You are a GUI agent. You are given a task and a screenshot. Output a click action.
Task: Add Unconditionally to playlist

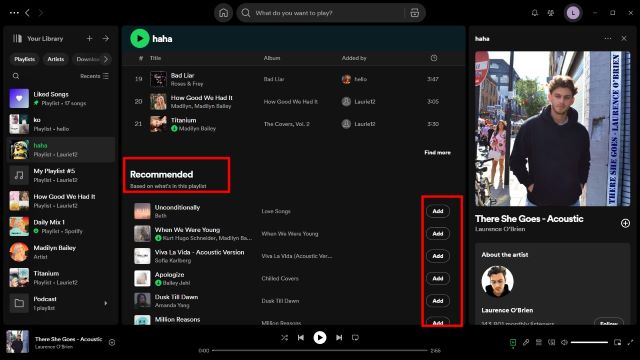point(438,211)
